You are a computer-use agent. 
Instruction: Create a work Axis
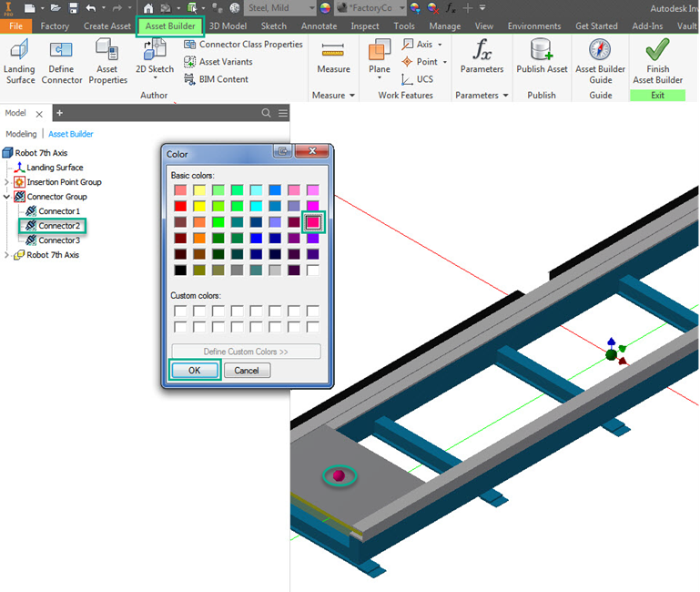click(418, 45)
